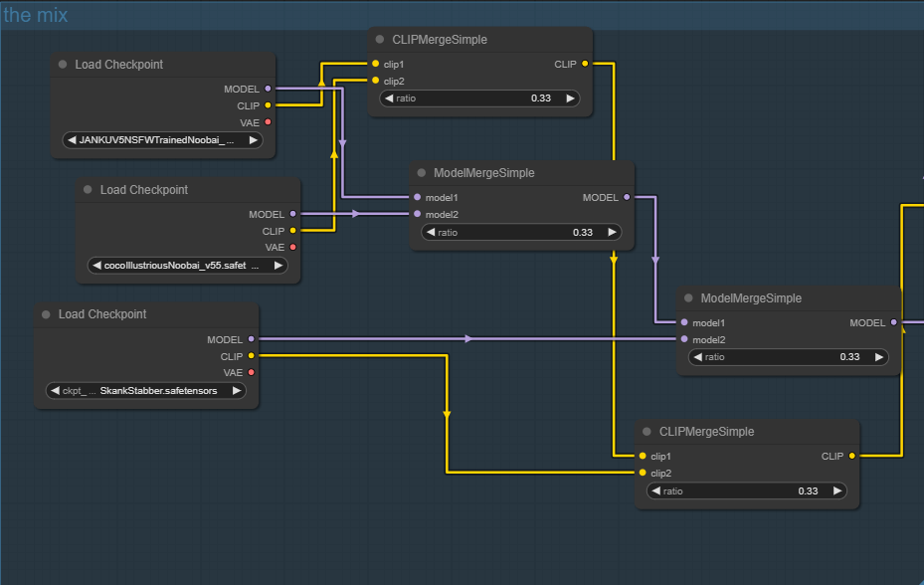The width and height of the screenshot is (924, 585).
Task: Collapse the SkankStabber Load Checkpoint node
Action: (47, 314)
